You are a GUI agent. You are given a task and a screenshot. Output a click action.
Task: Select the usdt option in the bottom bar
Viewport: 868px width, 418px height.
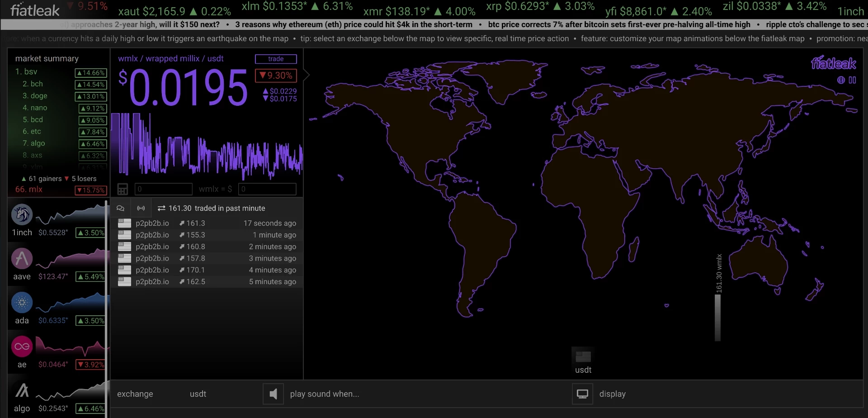(x=198, y=394)
